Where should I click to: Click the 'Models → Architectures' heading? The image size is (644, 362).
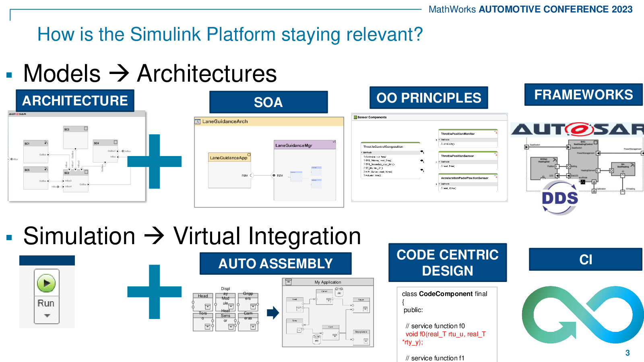(x=150, y=74)
